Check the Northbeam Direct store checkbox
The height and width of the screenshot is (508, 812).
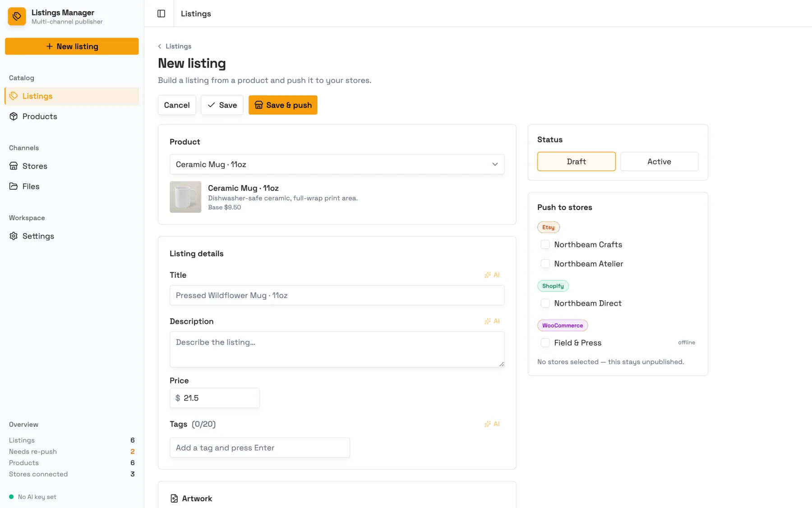coord(545,303)
